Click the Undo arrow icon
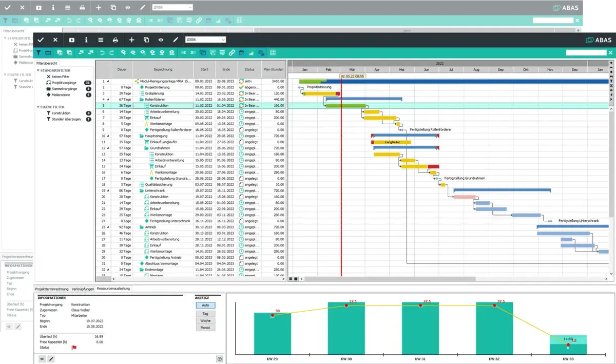The width and height of the screenshot is (616, 364). pos(101,52)
